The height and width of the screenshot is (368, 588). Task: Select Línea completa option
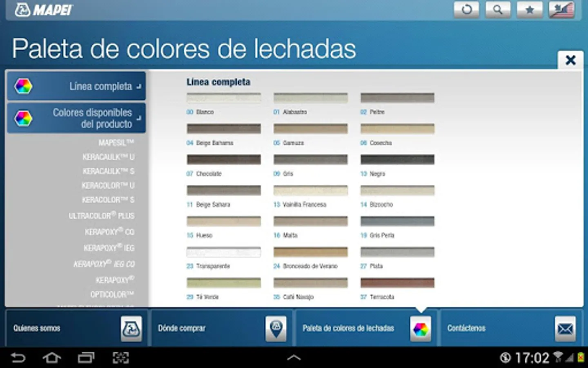point(76,86)
